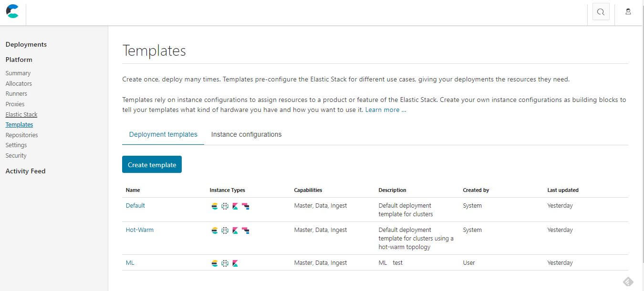
Task: Click Kibana icon in Default row
Action: pos(235,206)
